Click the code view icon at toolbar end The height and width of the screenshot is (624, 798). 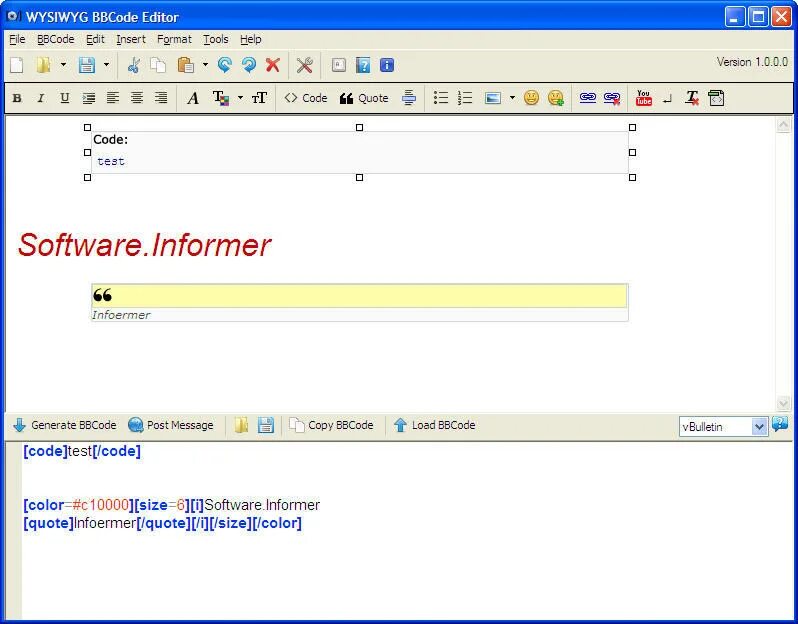(716, 98)
